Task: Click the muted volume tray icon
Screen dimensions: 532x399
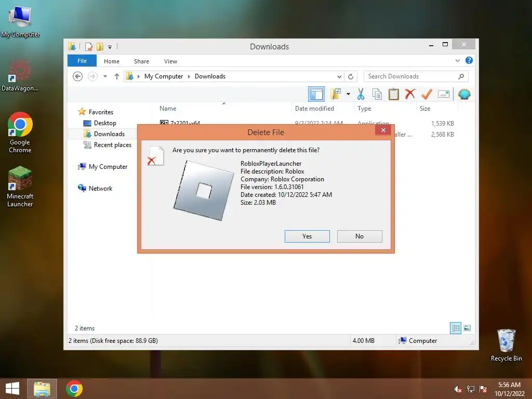Action: pyautogui.click(x=458, y=389)
